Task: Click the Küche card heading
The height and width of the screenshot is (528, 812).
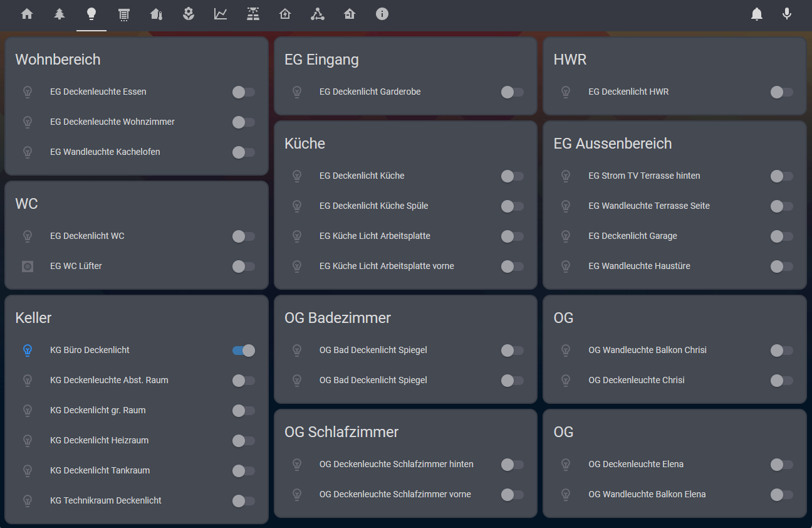Action: tap(304, 144)
